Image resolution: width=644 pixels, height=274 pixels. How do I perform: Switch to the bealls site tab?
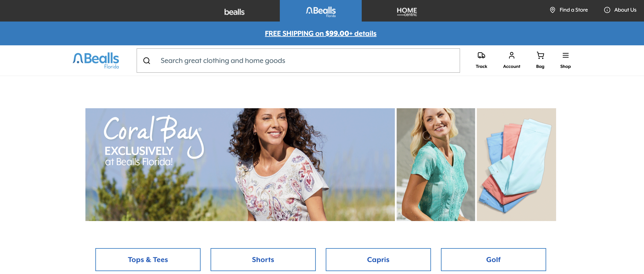[234, 12]
